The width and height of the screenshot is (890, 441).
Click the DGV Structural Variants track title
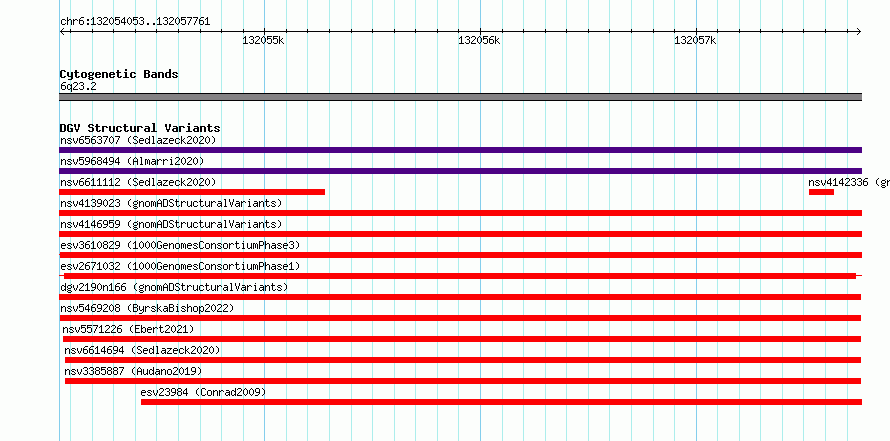140,128
